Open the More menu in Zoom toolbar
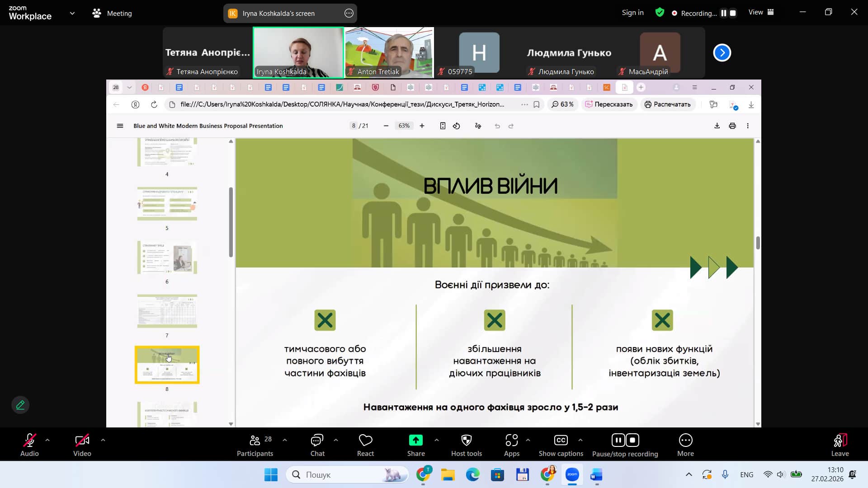Image resolution: width=868 pixels, height=488 pixels. 685,440
